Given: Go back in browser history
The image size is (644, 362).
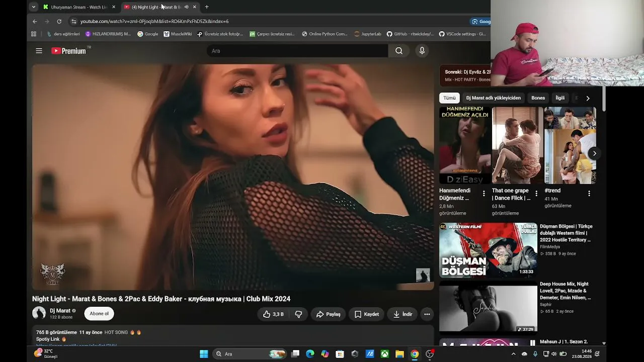Looking at the screenshot, I should coord(35,22).
